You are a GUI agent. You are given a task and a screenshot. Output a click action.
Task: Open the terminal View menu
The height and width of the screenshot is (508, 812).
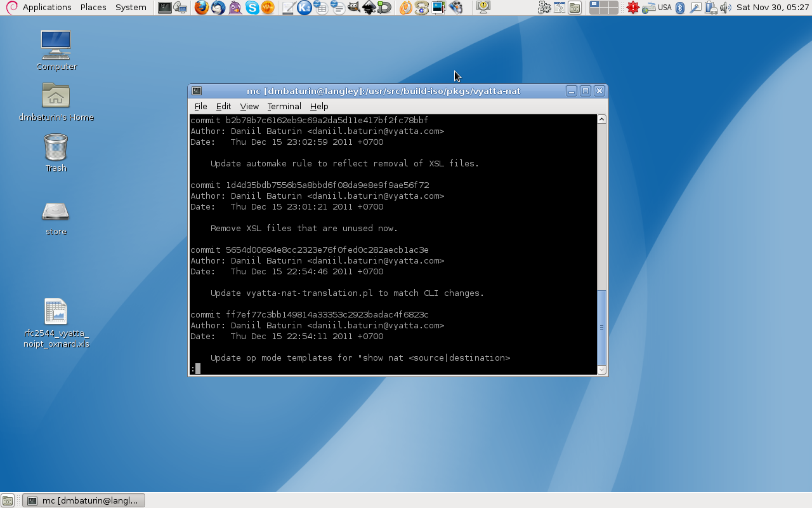tap(249, 106)
